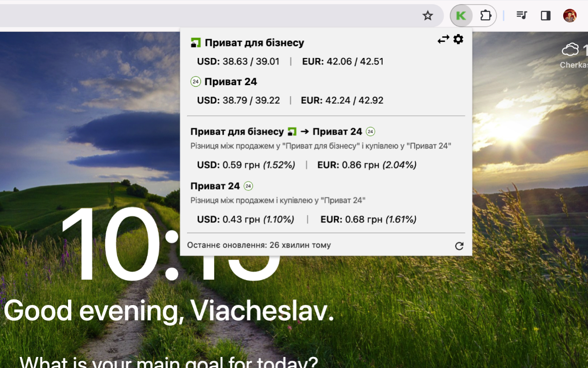Select EUR difference 0.86 грн (2.04%)
The width and height of the screenshot is (588, 368).
click(x=367, y=165)
